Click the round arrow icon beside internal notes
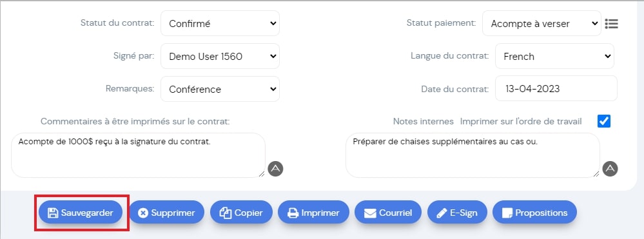 coord(610,168)
